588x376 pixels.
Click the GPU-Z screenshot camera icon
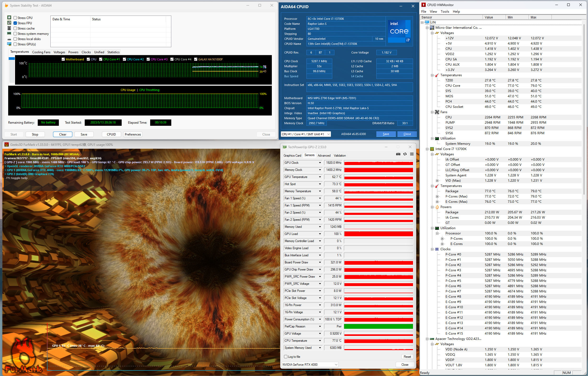[x=398, y=154]
